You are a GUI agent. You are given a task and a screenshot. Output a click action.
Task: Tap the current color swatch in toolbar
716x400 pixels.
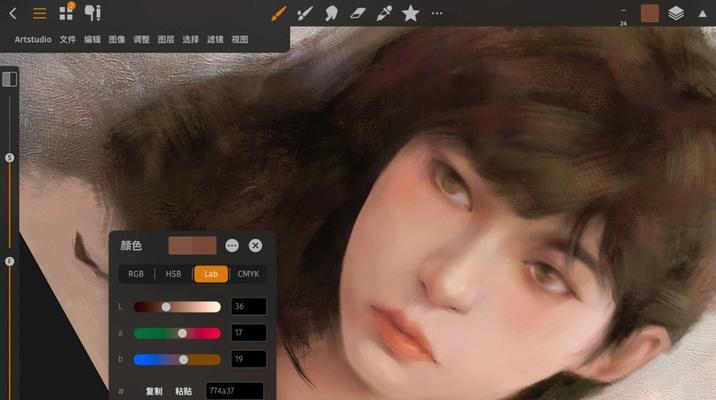tap(649, 13)
